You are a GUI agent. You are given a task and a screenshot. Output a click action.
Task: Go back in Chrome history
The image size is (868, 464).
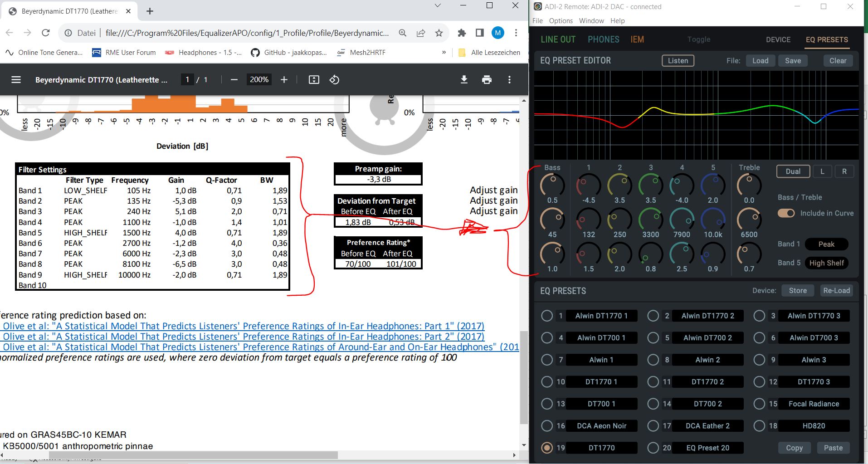coord(10,33)
